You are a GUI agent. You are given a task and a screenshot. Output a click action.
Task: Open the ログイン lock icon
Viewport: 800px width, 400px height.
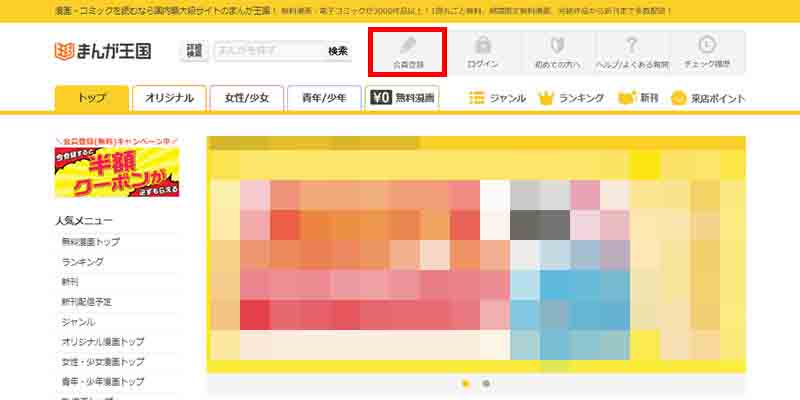[483, 46]
